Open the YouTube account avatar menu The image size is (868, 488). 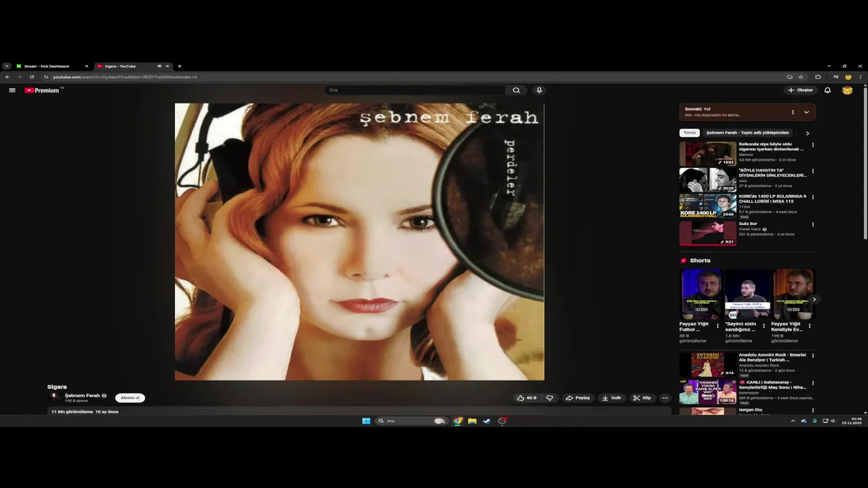coord(847,90)
